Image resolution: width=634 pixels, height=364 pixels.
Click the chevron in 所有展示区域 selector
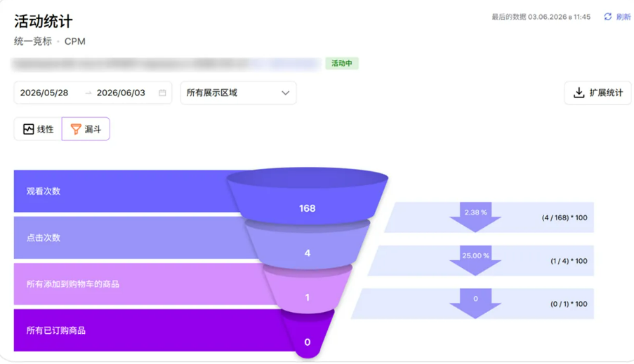pos(286,93)
